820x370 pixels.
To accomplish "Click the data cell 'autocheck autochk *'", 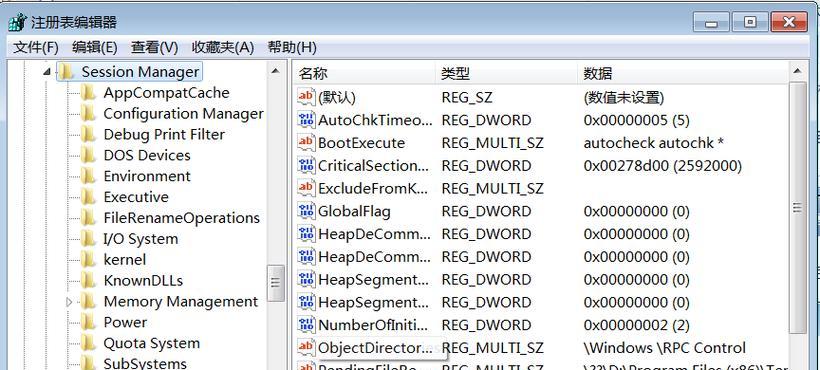I will pyautogui.click(x=653, y=143).
